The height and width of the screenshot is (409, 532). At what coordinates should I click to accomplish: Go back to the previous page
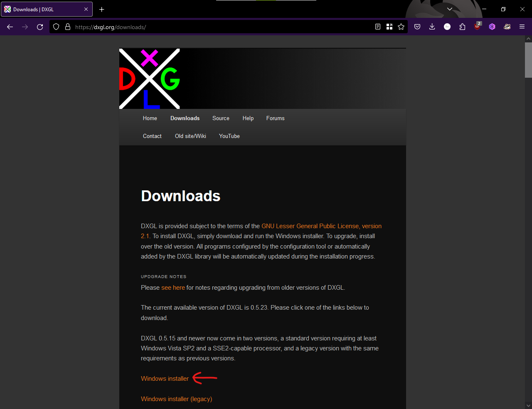(10, 27)
